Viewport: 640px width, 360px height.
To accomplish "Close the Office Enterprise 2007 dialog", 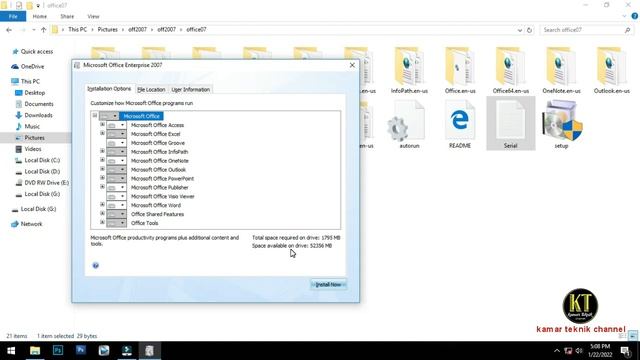I will point(352,65).
